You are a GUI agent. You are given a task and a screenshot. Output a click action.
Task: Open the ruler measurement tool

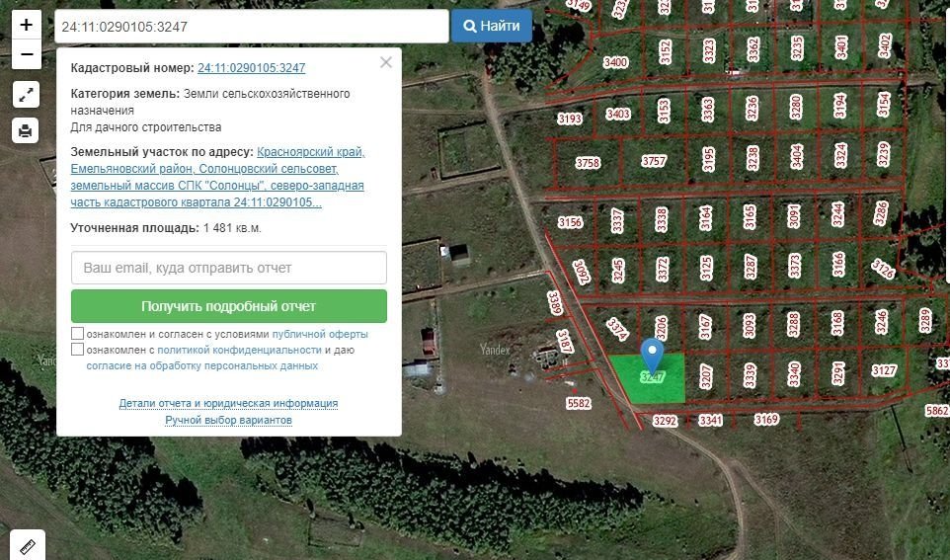click(27, 545)
